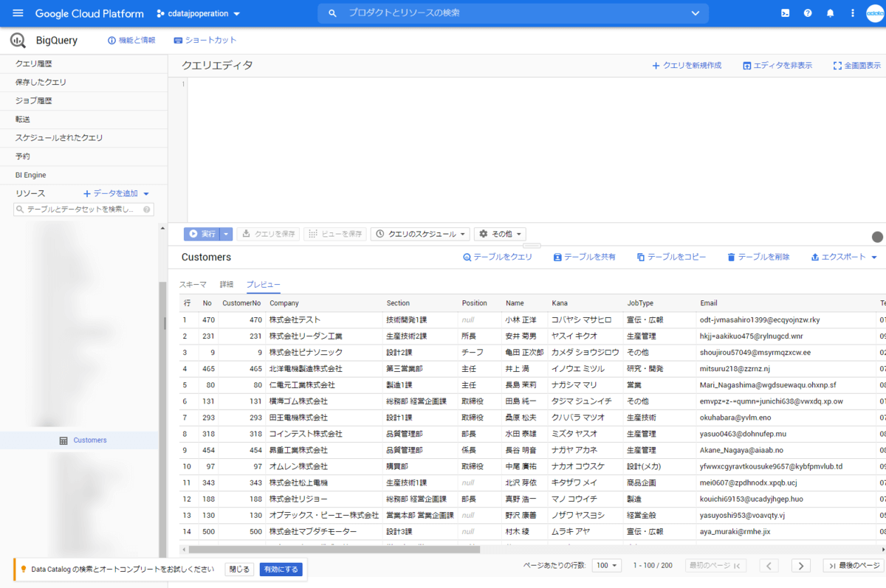Open the hamburger navigation menu
Screen dimensions: 886x588
pos(18,13)
